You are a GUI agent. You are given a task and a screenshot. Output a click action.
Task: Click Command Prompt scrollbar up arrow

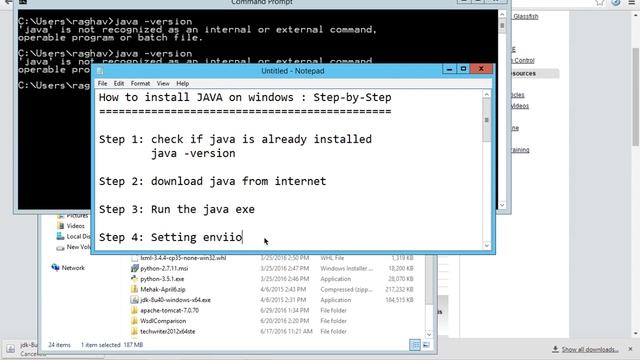[502, 14]
